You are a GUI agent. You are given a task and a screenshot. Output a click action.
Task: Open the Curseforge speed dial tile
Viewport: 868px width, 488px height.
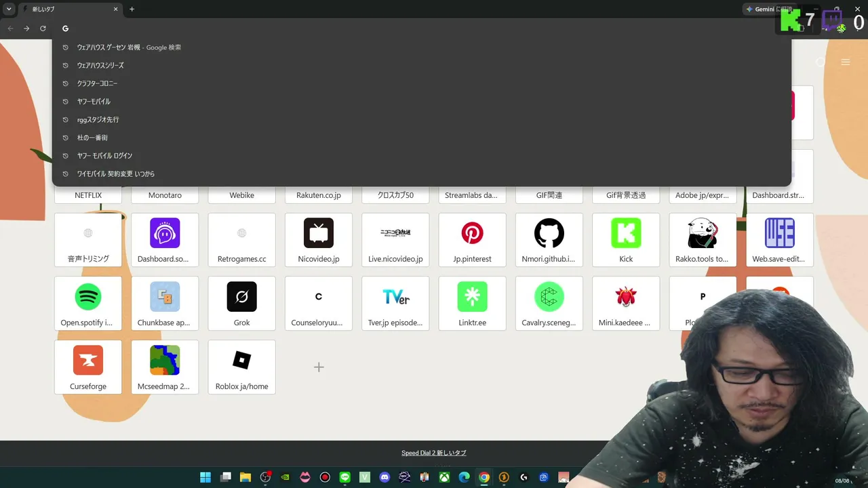(x=88, y=367)
